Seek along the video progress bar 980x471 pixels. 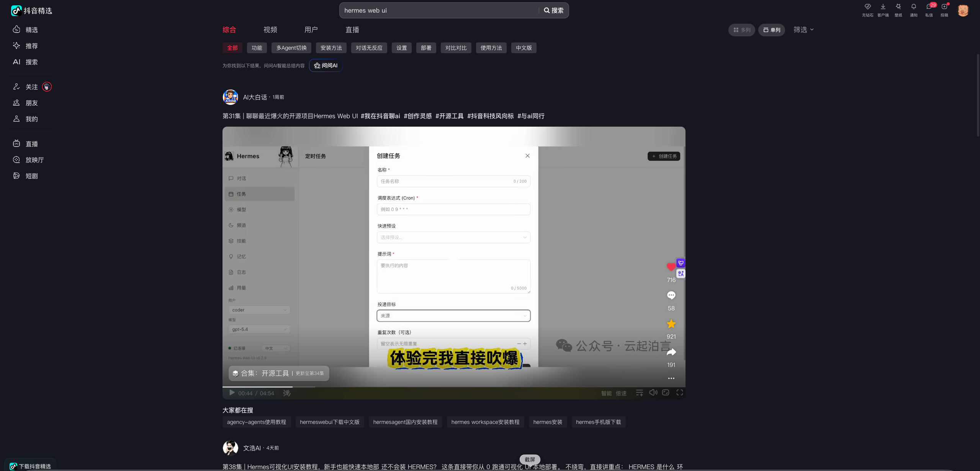click(421, 387)
